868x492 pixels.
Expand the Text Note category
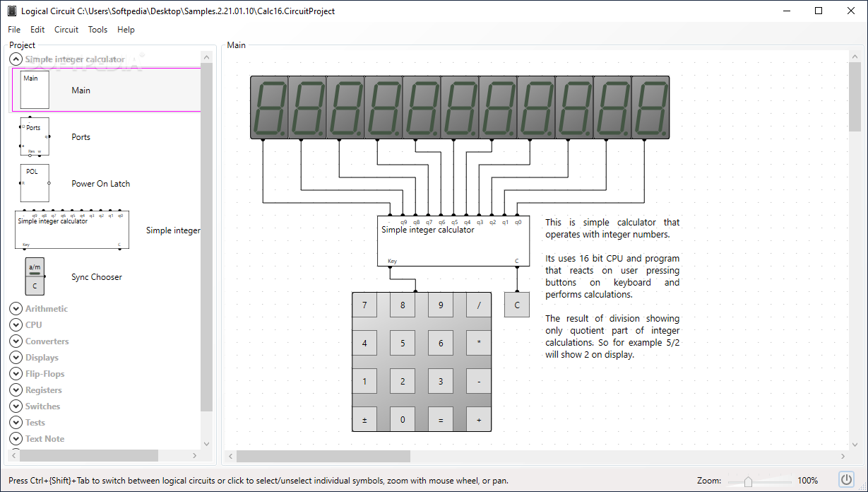(16, 438)
